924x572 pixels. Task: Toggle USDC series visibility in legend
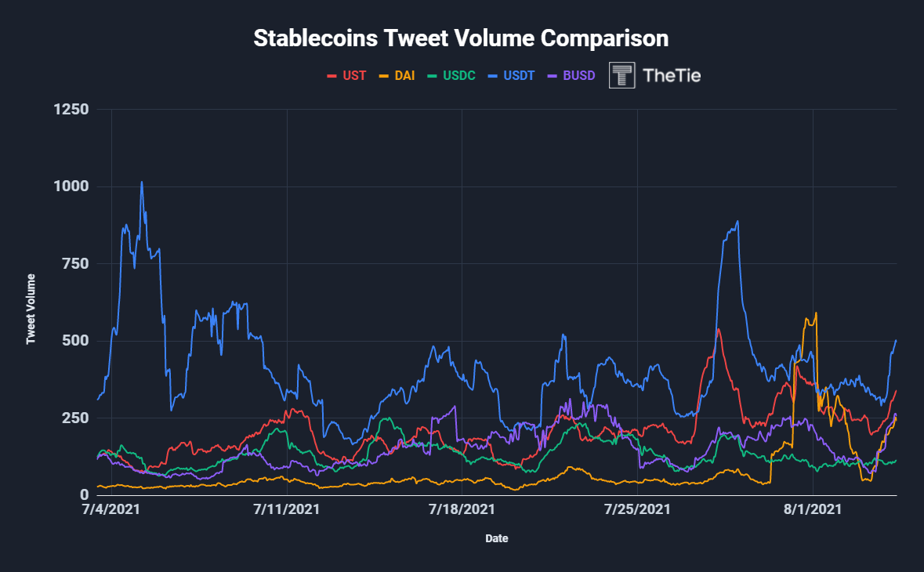click(x=451, y=75)
